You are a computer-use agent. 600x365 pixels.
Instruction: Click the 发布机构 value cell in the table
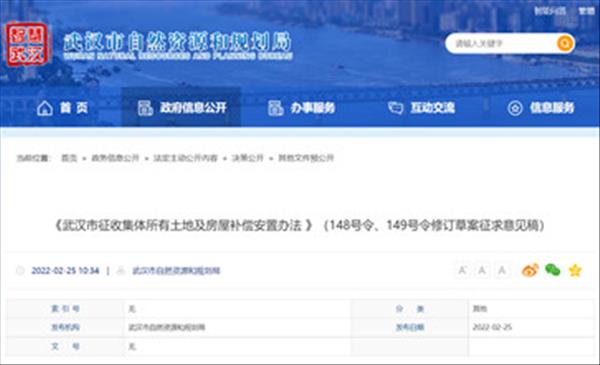[237, 328]
